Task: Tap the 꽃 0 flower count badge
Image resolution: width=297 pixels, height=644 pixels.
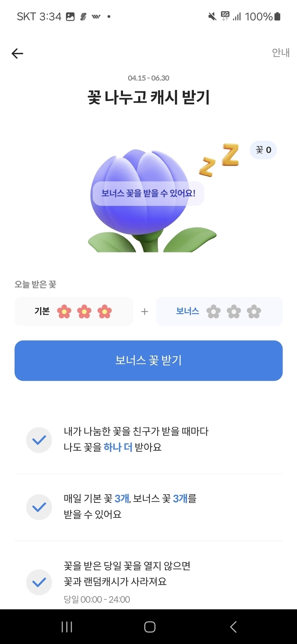Action: point(263,150)
